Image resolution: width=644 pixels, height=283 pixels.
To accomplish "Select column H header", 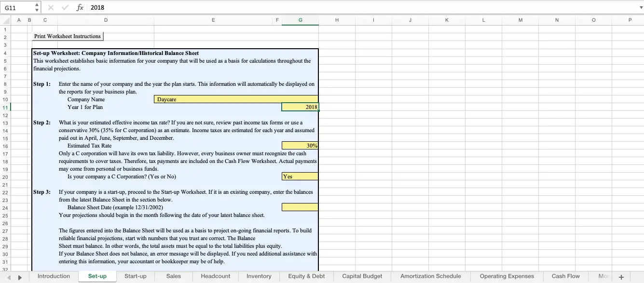I will click(337, 20).
